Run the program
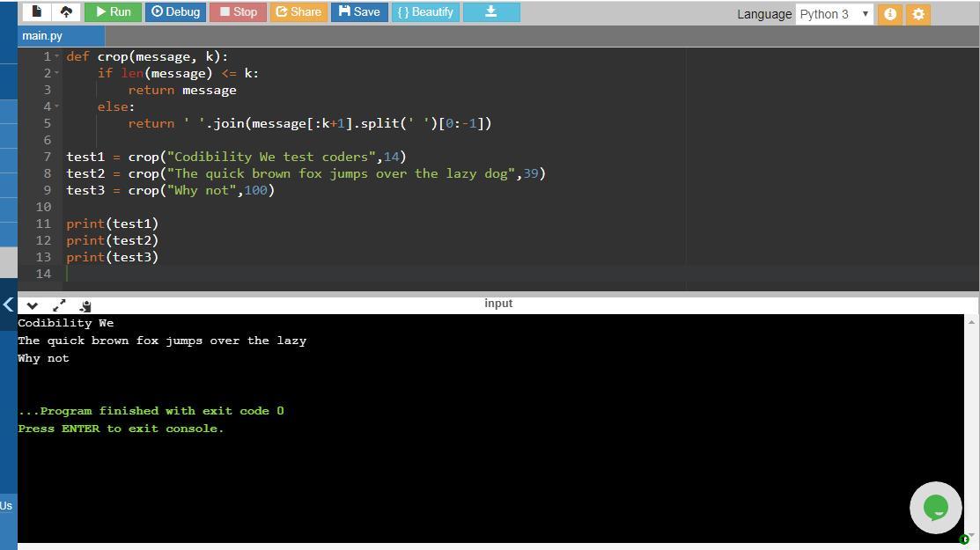Image resolution: width=980 pixels, height=550 pixels. pyautogui.click(x=114, y=12)
